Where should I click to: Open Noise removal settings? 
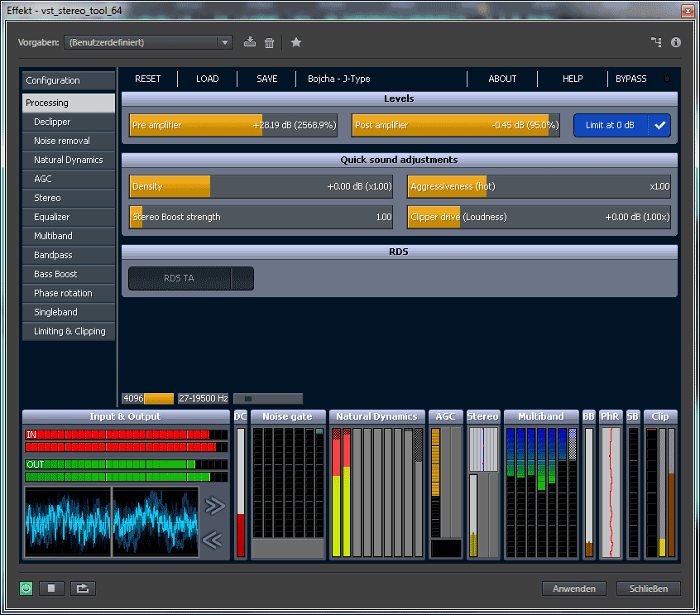tap(69, 141)
